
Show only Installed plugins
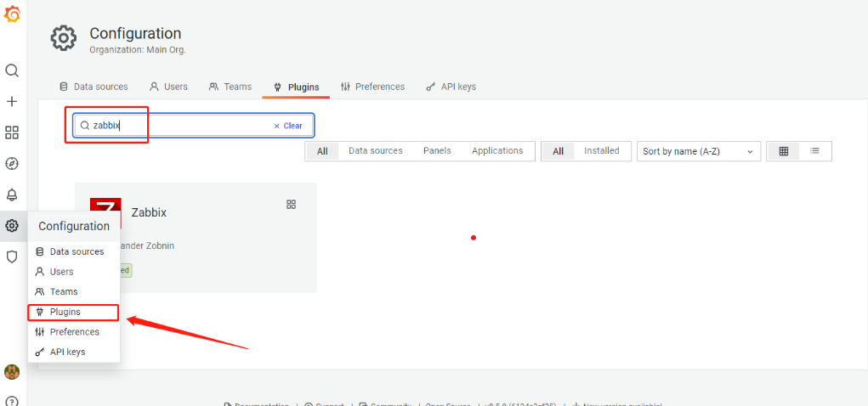(x=602, y=151)
